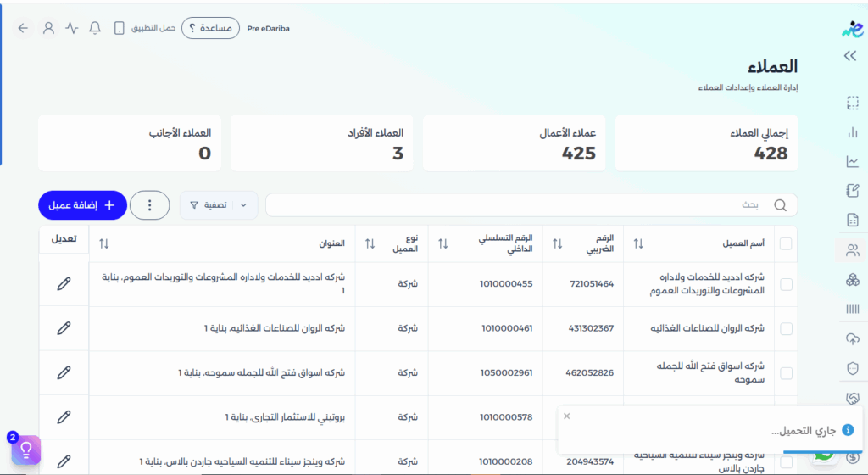Expand the تصفية filter dropdown arrow
Screen dimensions: 868x475
click(244, 205)
